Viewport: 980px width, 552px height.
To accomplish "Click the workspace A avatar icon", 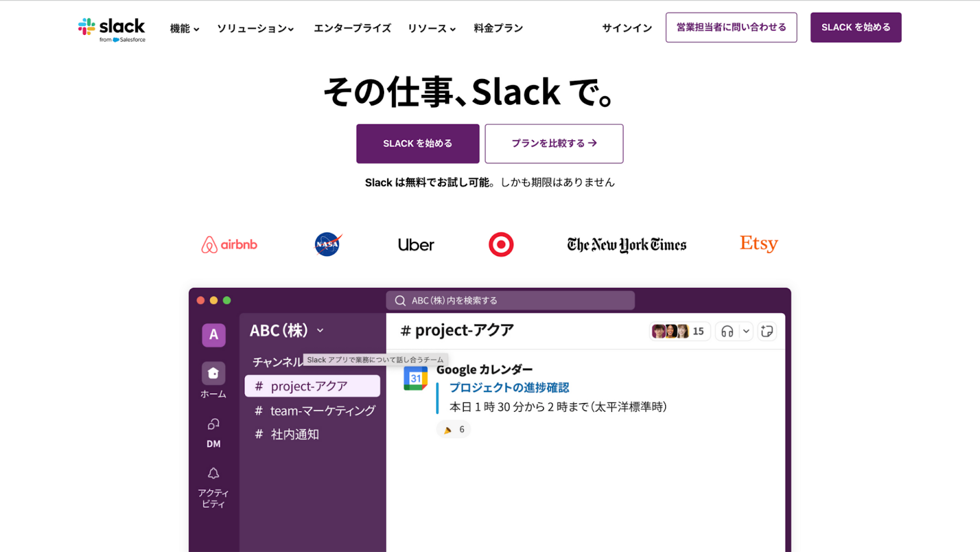I will (x=214, y=335).
